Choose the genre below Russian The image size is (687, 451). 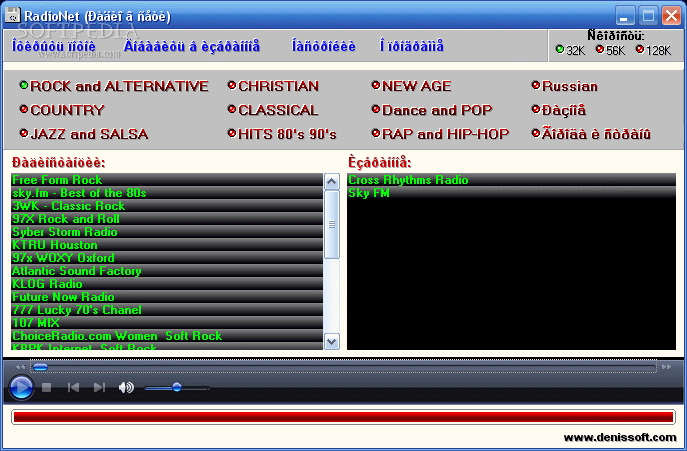pyautogui.click(x=559, y=110)
